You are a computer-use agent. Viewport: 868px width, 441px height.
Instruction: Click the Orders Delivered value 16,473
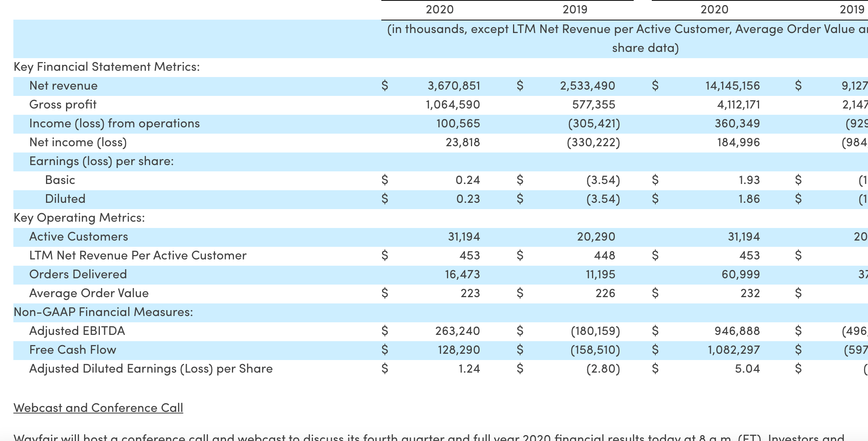462,274
